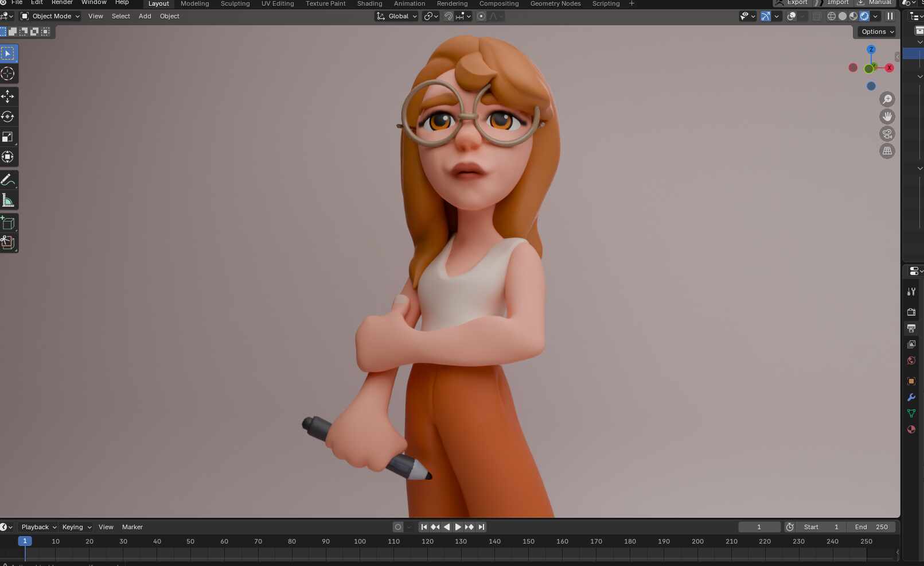Expand the viewport shading options arrow
Image resolution: width=924 pixels, height=566 pixels.
click(875, 16)
